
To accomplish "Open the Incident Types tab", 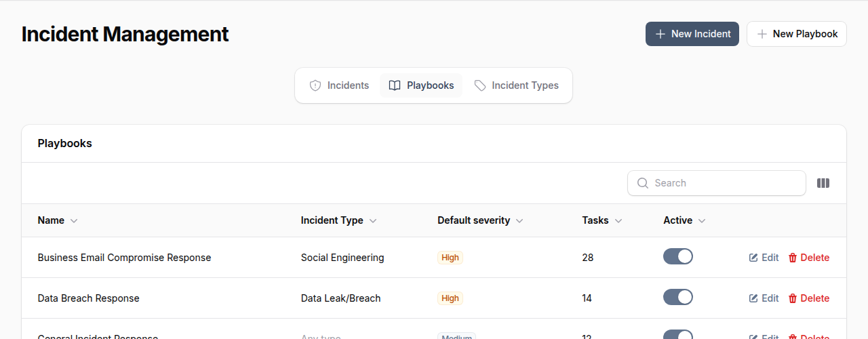I will pyautogui.click(x=517, y=85).
